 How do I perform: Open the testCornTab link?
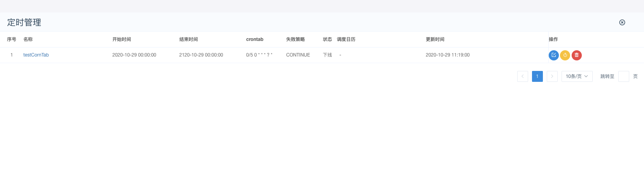coord(36,55)
